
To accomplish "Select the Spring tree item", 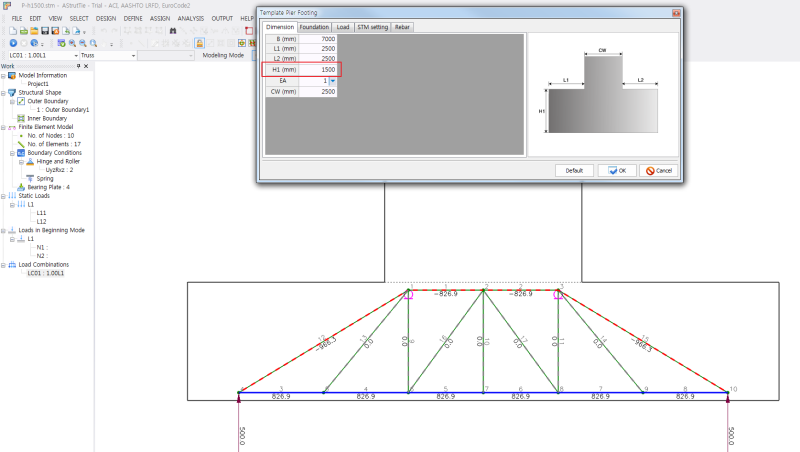I will coord(45,179).
